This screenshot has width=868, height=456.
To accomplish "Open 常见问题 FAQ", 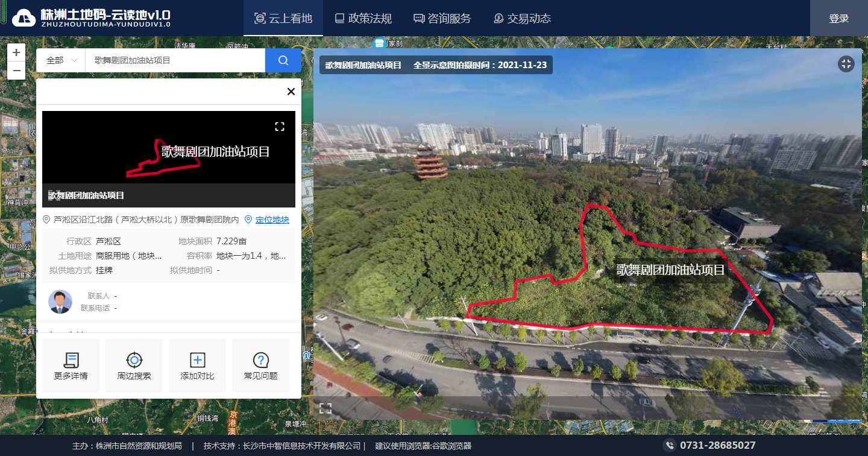I will [260, 366].
